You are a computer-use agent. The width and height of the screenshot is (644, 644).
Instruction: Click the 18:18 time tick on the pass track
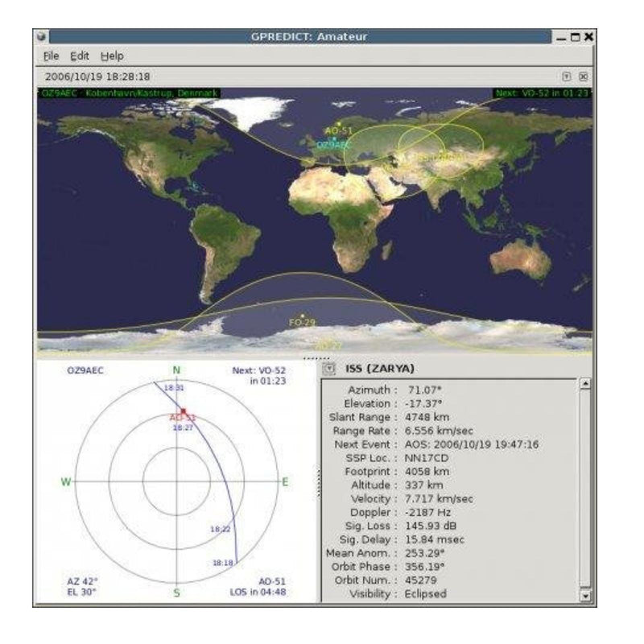pos(223,563)
